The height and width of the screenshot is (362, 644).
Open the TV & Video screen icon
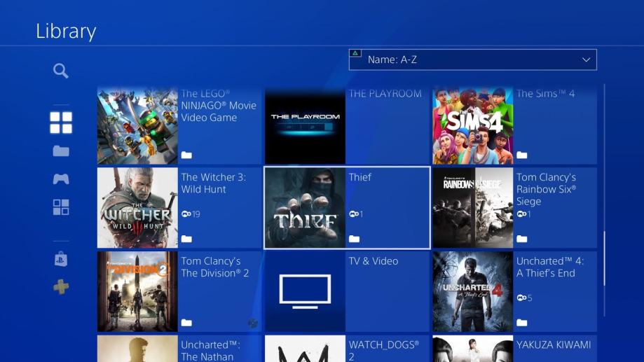tap(305, 291)
